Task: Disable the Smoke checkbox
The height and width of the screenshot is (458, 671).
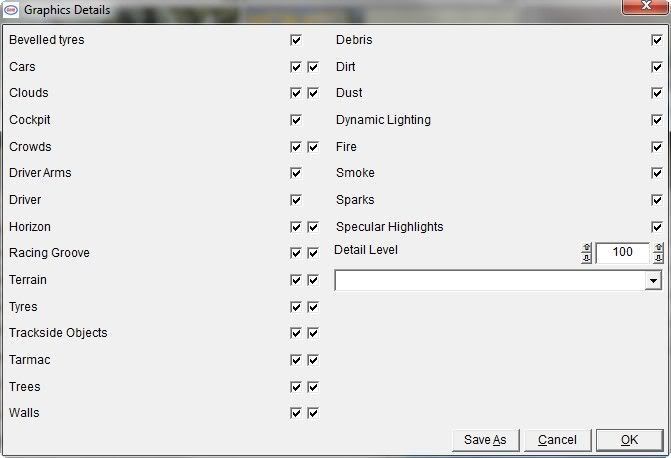Action: click(657, 173)
